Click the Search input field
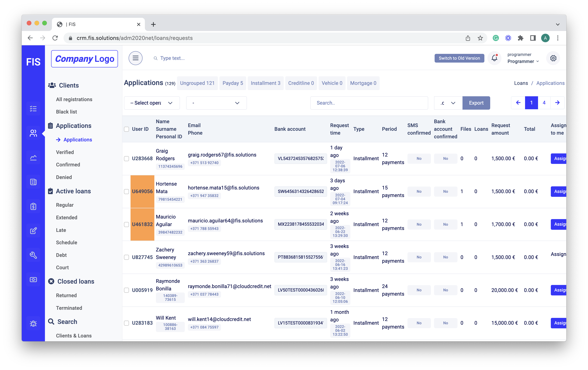 (x=369, y=103)
